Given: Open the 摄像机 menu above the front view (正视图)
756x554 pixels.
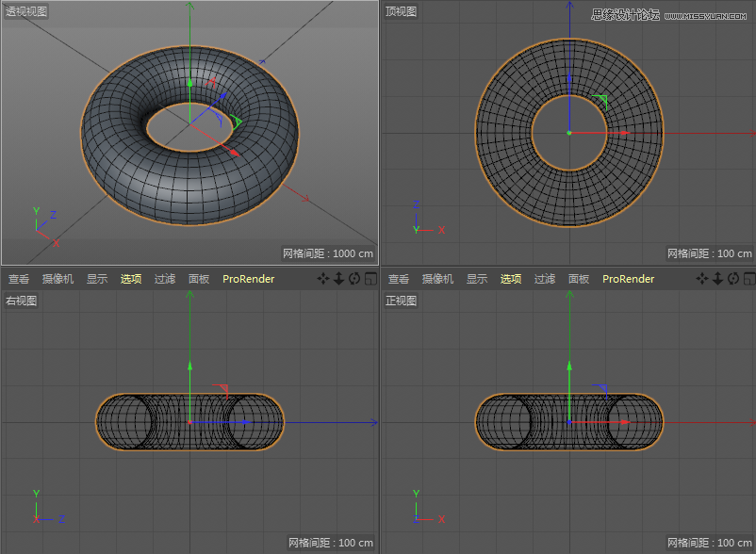Looking at the screenshot, I should coord(437,279).
